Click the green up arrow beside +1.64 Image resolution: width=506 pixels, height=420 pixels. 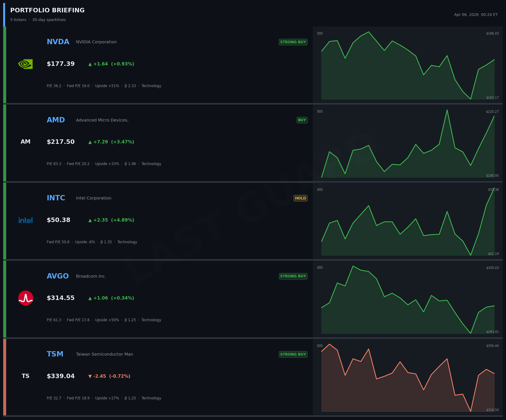pyautogui.click(x=90, y=64)
